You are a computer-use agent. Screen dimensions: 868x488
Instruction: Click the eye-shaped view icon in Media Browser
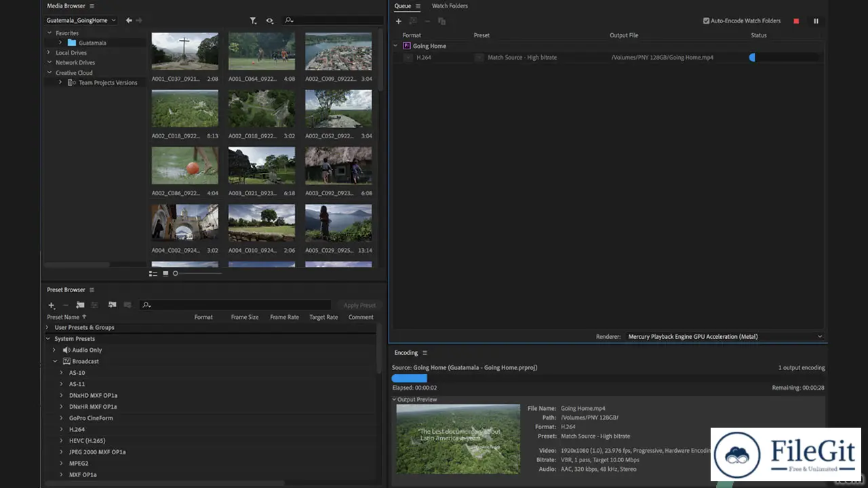pyautogui.click(x=270, y=20)
